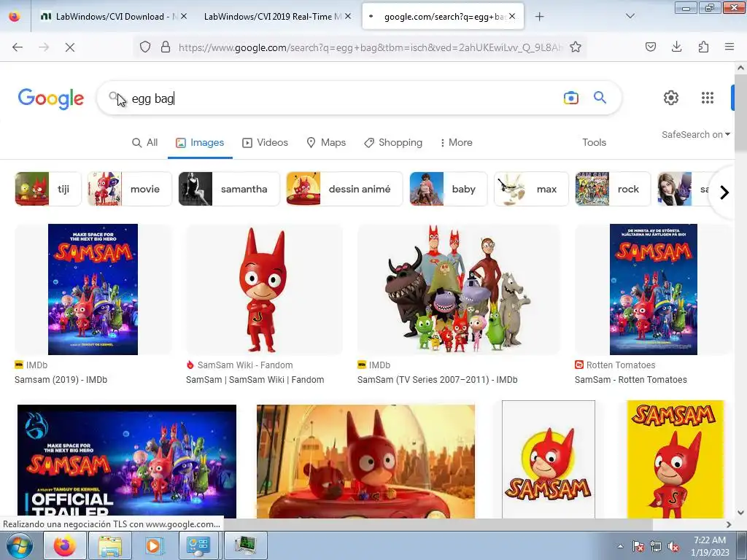Select the samantha suggestion chip

[229, 189]
